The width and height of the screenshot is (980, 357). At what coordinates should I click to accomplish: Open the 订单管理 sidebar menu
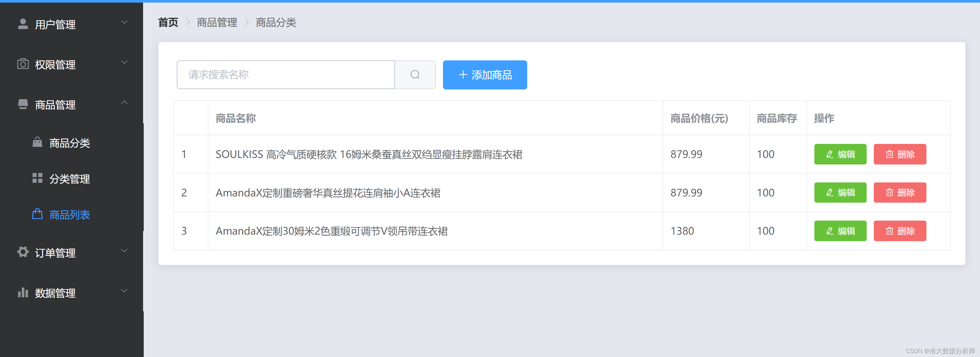tap(72, 253)
